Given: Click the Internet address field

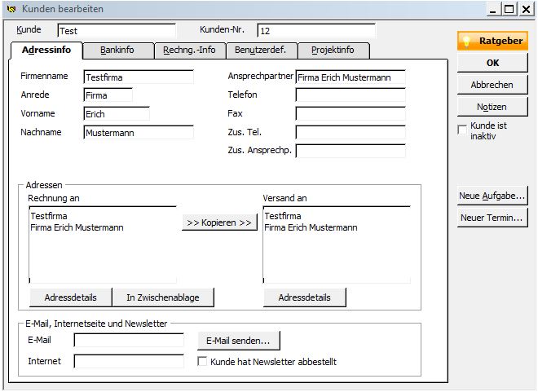Looking at the screenshot, I should (129, 361).
